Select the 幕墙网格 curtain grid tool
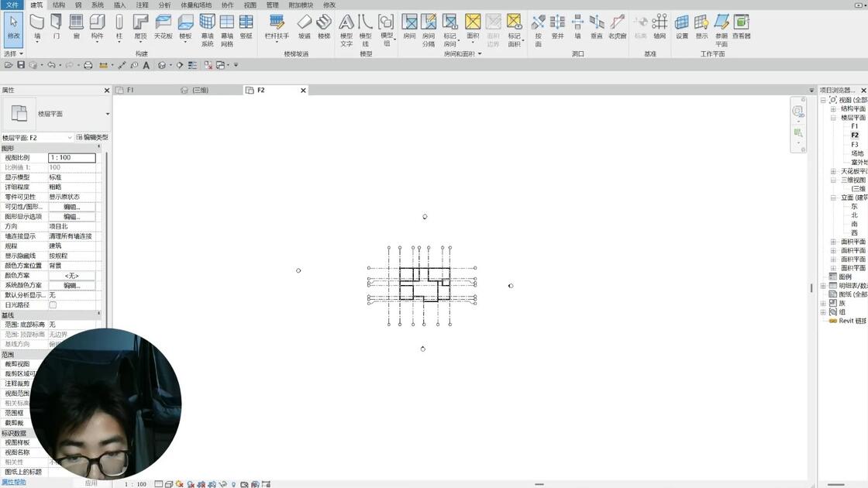Viewport: 868px width, 488px height. point(227,30)
